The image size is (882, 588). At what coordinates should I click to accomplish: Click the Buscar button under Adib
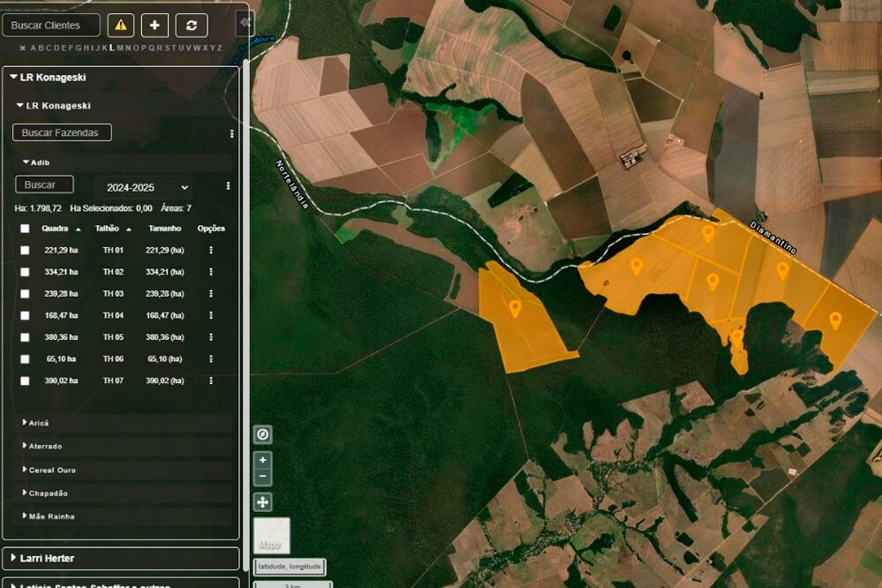coord(44,185)
